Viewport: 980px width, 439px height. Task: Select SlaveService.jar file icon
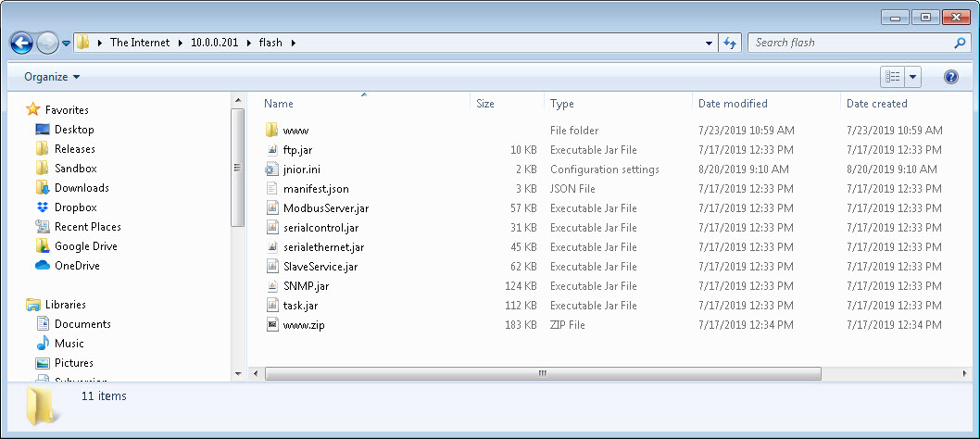click(271, 266)
